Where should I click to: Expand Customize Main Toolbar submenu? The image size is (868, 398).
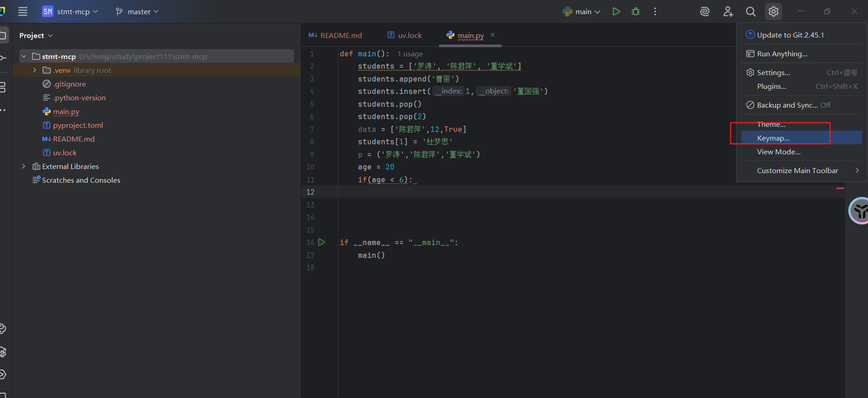(x=801, y=170)
